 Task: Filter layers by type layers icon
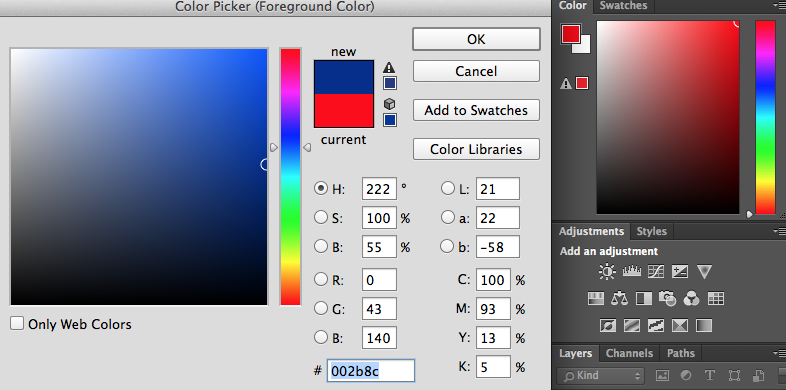pos(709,375)
